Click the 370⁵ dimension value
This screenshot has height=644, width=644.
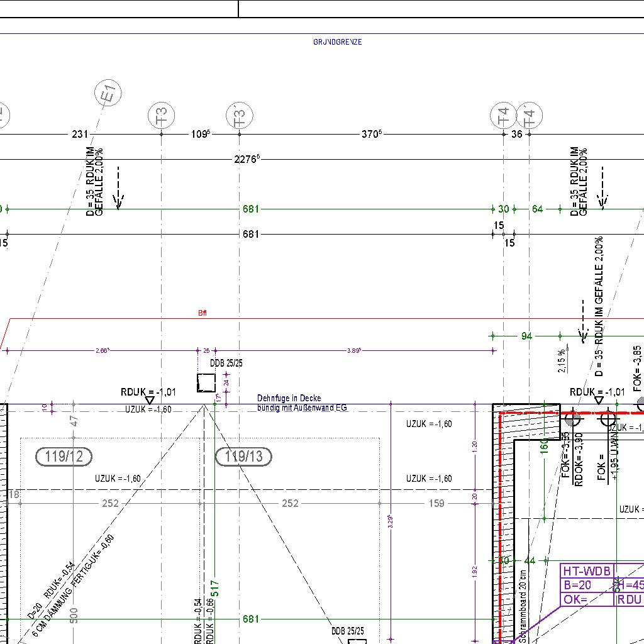coord(371,134)
